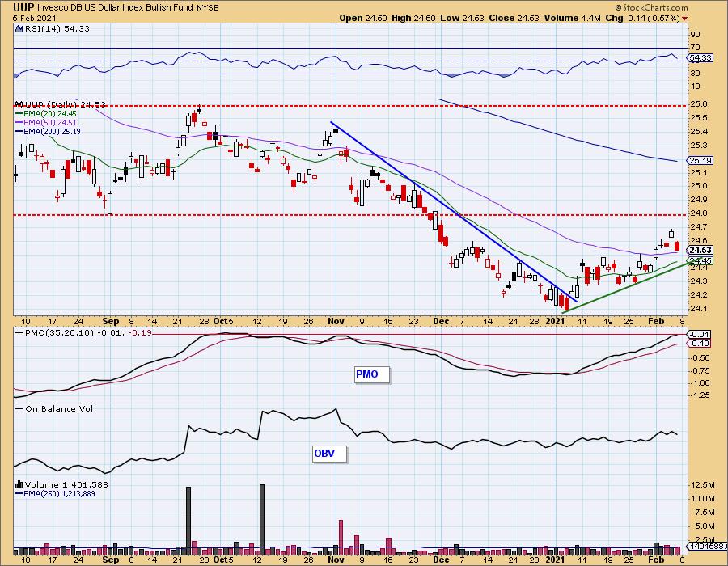Click the 24.53 last price tag on axis
This screenshot has height=566, width=728.
point(700,251)
